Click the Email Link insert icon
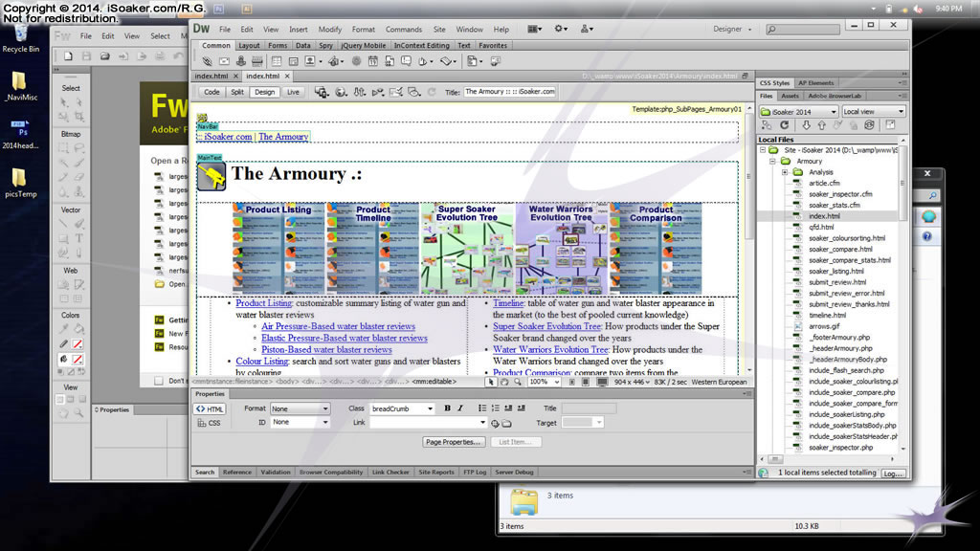 tap(224, 61)
